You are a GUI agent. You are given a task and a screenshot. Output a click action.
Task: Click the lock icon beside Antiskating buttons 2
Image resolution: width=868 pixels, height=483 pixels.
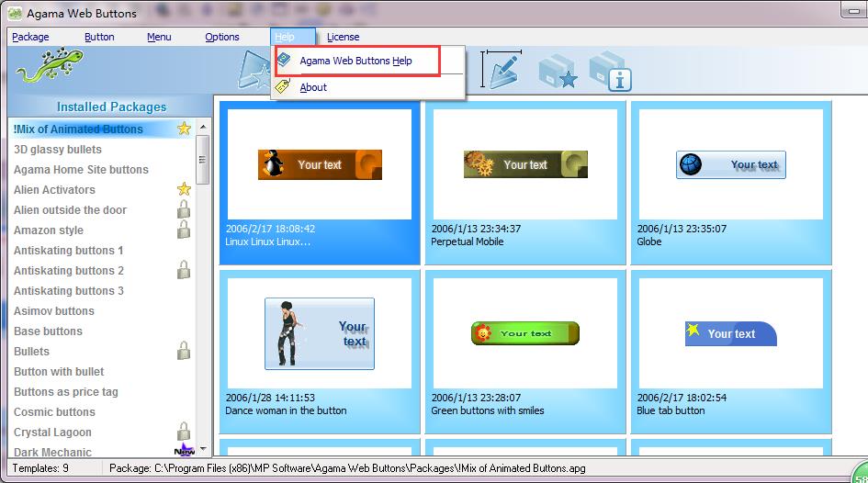184,270
